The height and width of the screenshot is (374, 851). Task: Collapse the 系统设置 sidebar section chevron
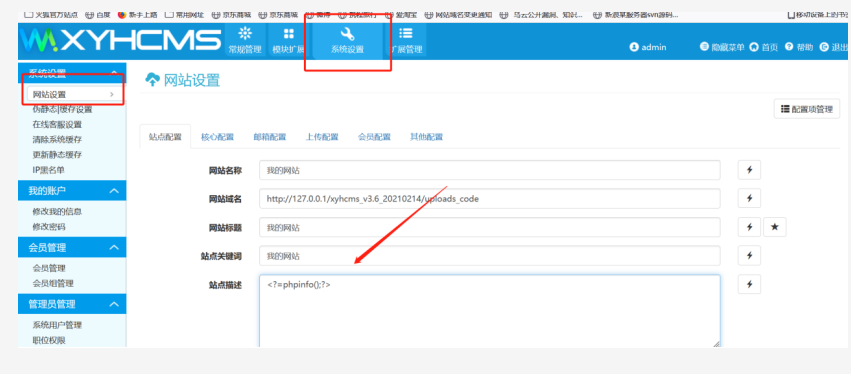pos(114,73)
